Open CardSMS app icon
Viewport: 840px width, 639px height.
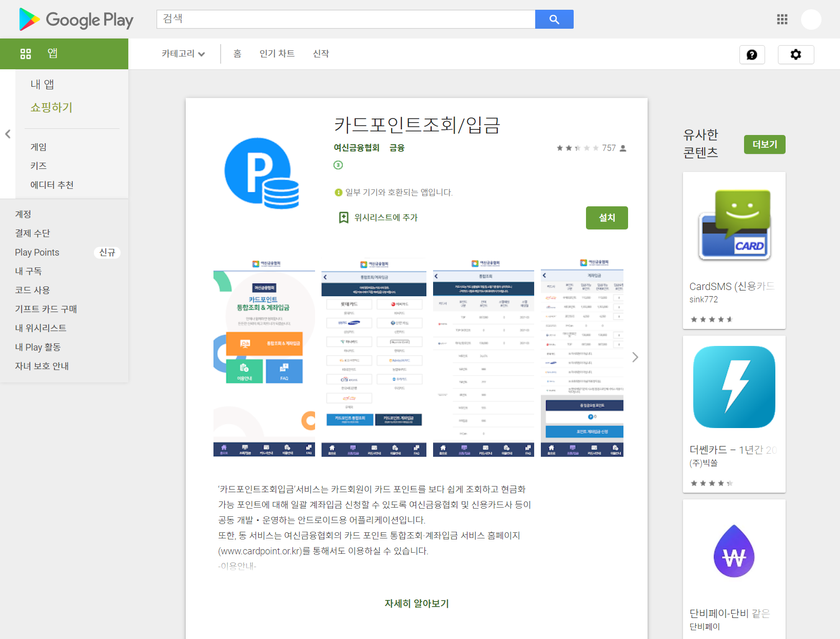pyautogui.click(x=734, y=224)
